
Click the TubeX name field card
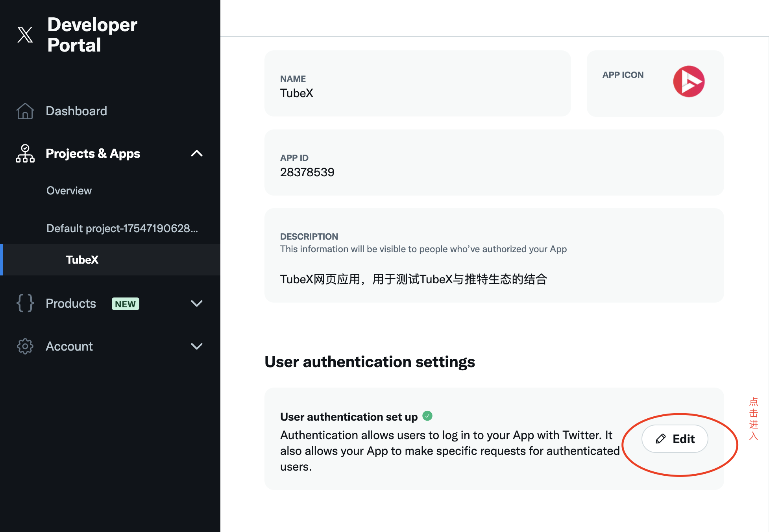(x=417, y=83)
